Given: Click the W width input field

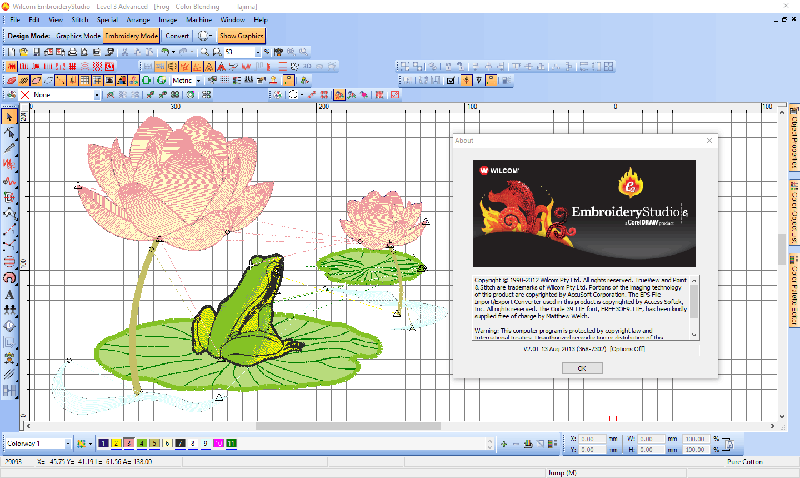Looking at the screenshot, I should pyautogui.click(x=652, y=439).
